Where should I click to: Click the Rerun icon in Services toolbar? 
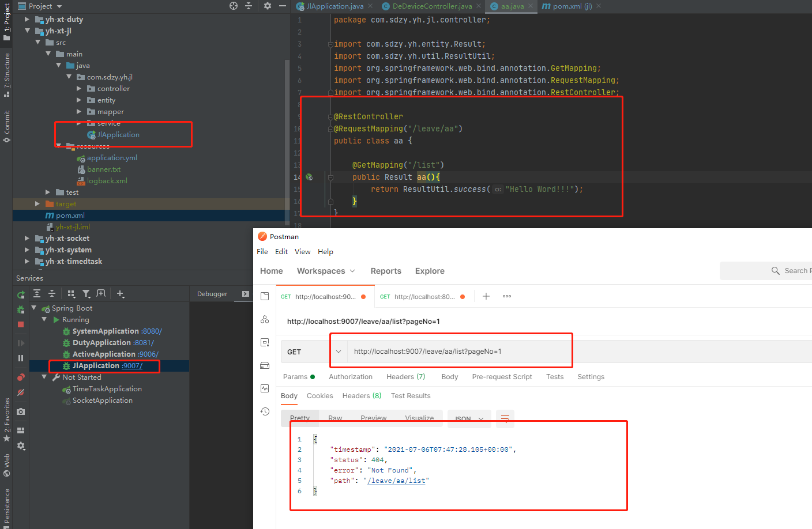[x=21, y=294]
